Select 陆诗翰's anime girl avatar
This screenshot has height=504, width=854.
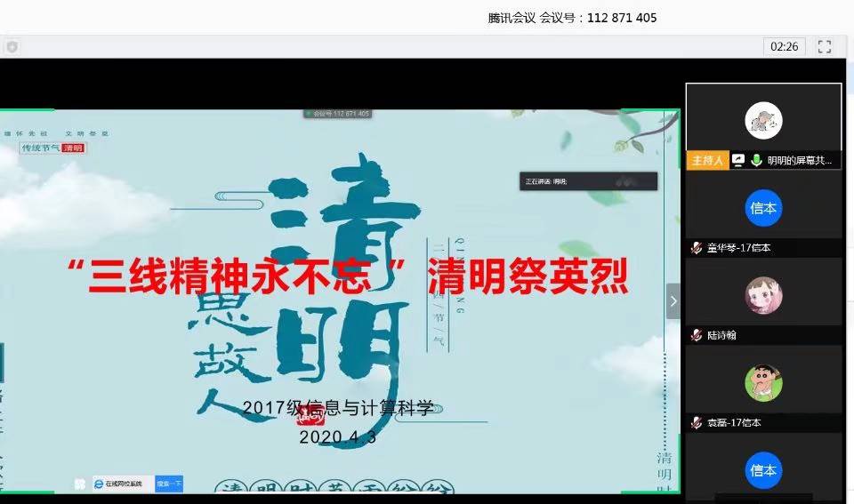(763, 295)
